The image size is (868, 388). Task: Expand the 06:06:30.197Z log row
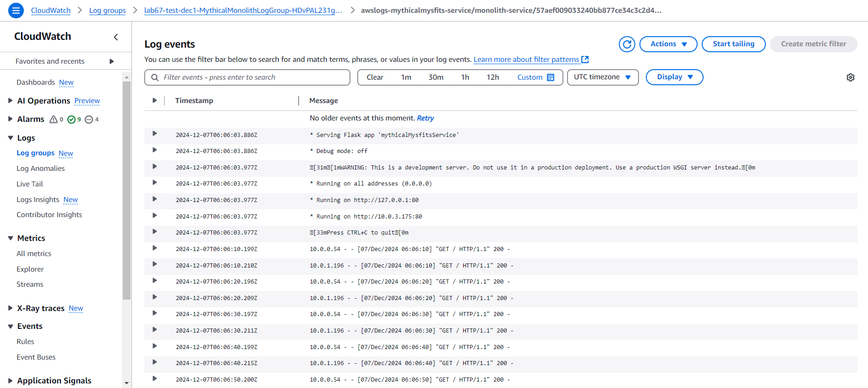[x=155, y=313]
